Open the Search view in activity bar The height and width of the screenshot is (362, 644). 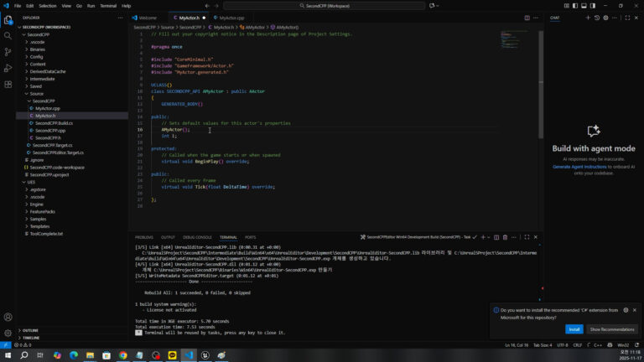[8, 35]
